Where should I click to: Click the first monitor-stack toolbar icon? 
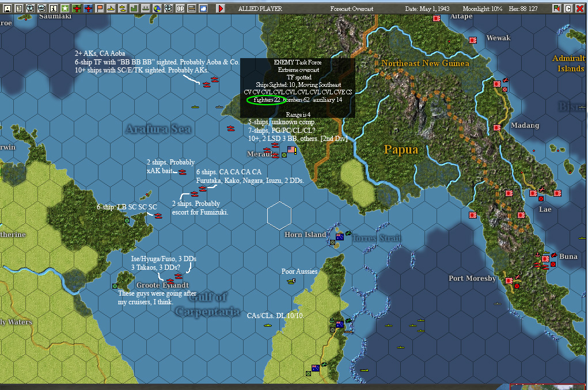pos(31,8)
